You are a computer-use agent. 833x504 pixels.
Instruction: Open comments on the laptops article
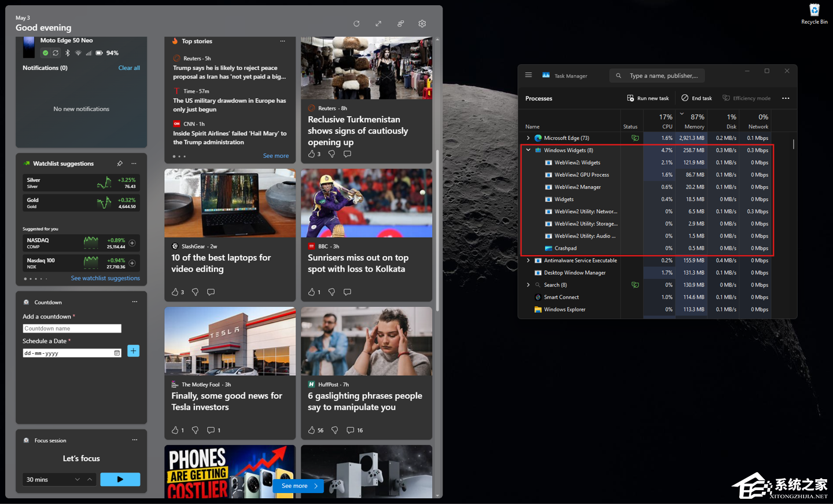[x=211, y=292]
